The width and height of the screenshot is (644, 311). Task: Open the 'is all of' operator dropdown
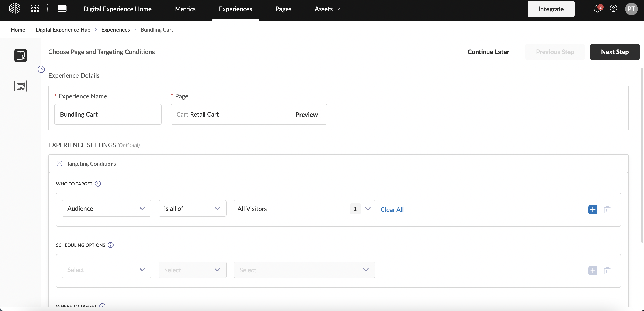point(192,208)
